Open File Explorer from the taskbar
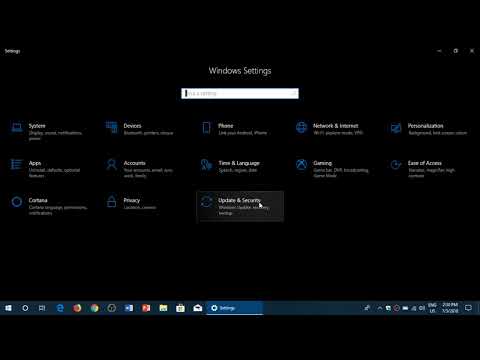Image resolution: width=480 pixels, height=360 pixels. pyautogui.click(x=163, y=308)
